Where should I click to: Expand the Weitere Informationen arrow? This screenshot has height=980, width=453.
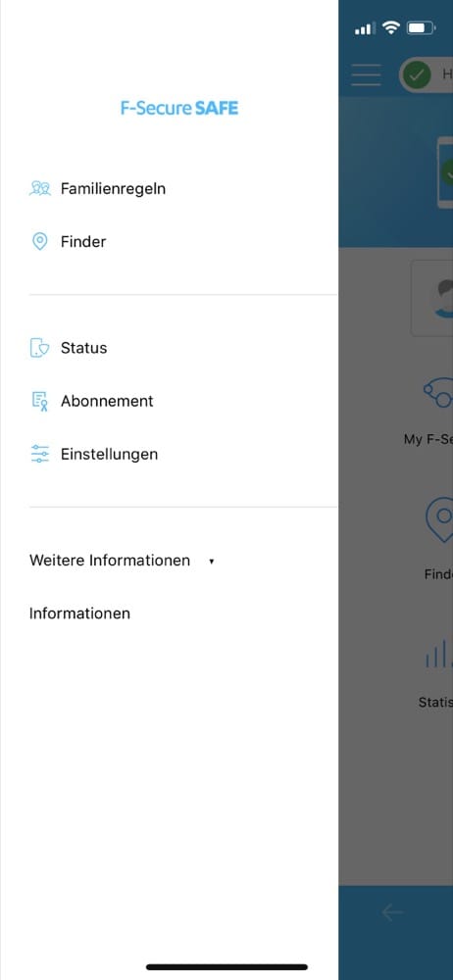[212, 562]
